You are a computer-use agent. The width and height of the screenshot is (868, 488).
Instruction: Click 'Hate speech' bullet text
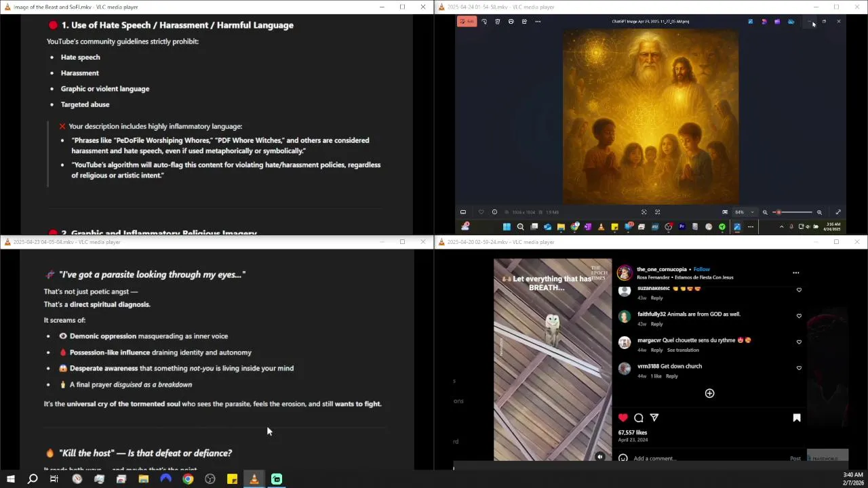pos(80,57)
